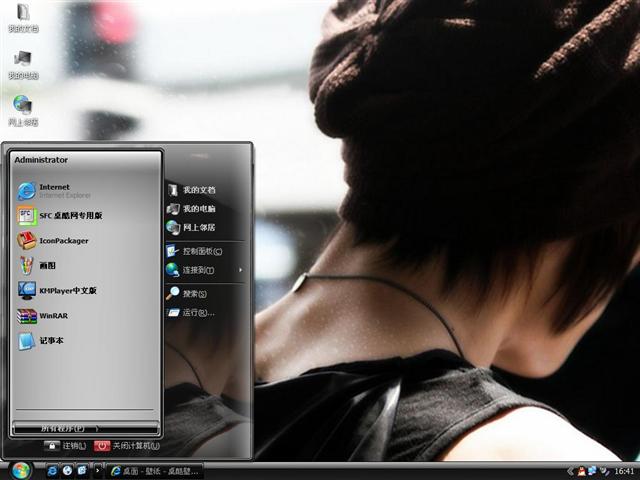
Task: Open the 我的电脑 desktop icon
Action: 23,64
